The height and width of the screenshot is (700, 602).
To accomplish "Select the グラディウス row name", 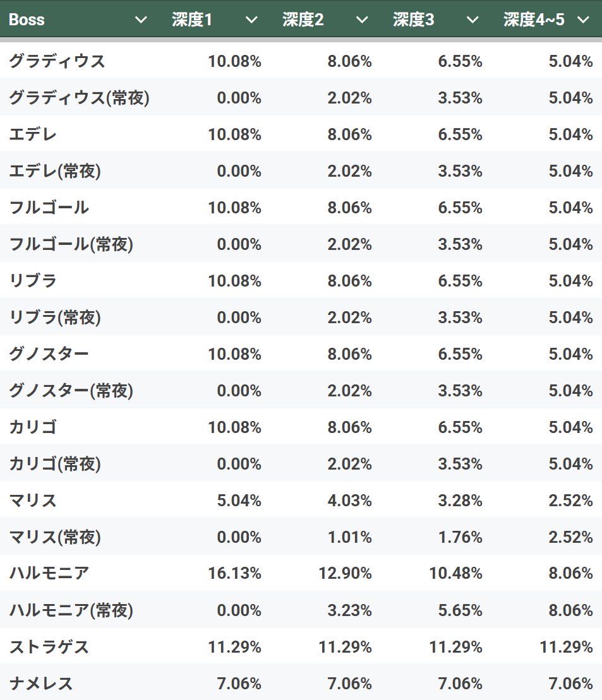I will (57, 61).
